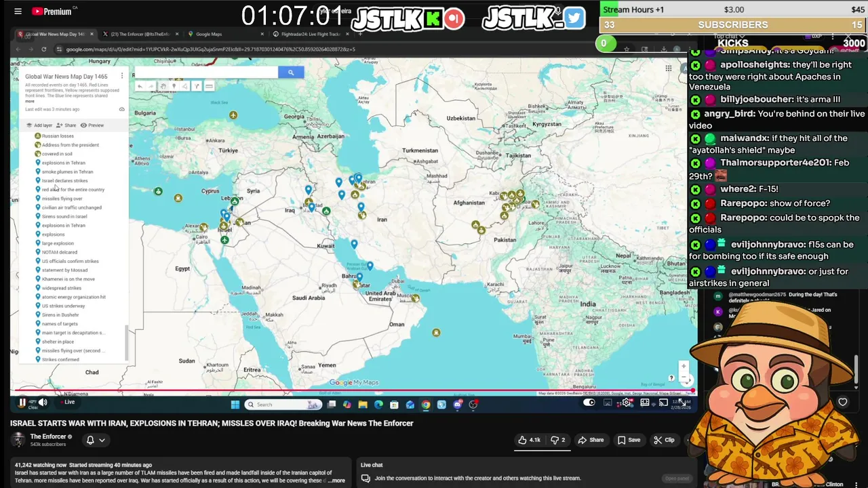Image resolution: width=868 pixels, height=488 pixels.
Task: Click Add layer in map panel
Action: (39, 125)
